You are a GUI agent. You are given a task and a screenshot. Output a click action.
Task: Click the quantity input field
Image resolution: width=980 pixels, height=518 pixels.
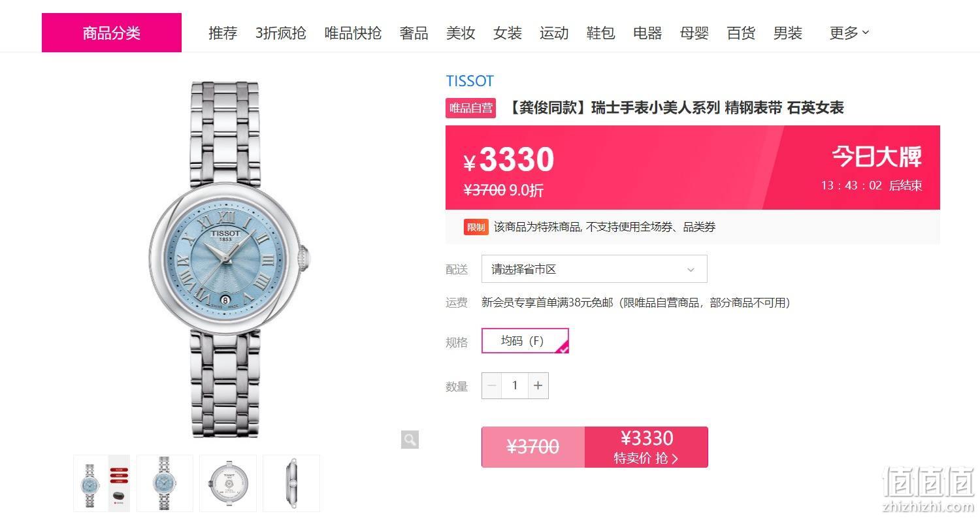[515, 385]
